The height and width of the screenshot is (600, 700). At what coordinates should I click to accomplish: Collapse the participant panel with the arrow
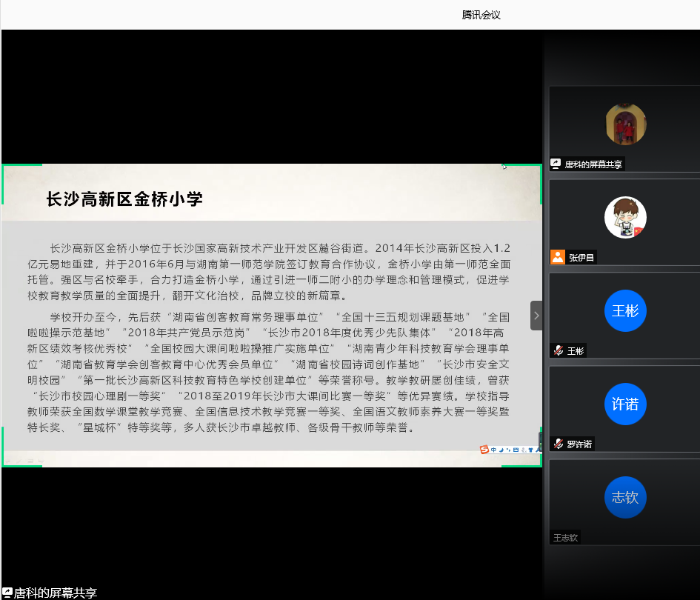click(536, 316)
